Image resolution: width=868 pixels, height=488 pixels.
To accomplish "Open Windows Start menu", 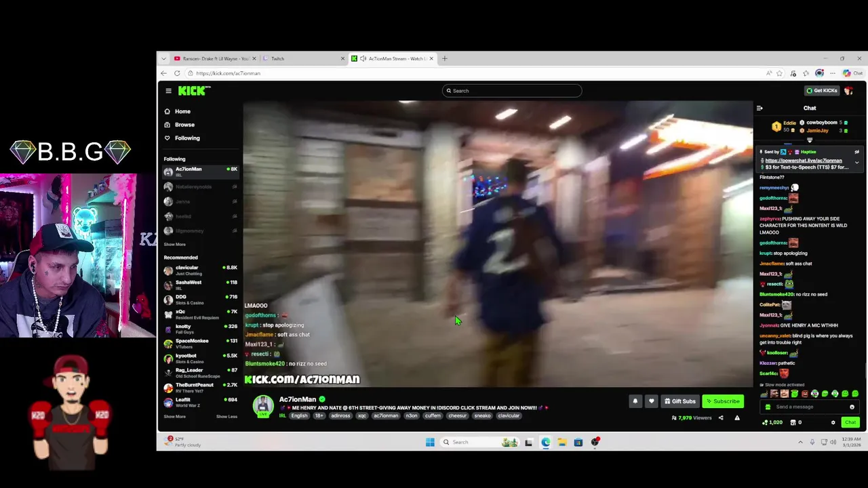I will [x=430, y=442].
